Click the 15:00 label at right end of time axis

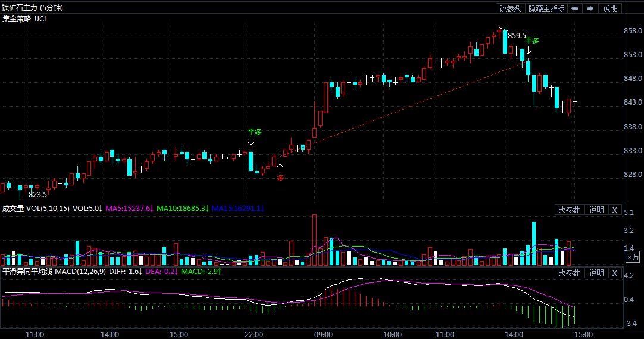pyautogui.click(x=583, y=334)
